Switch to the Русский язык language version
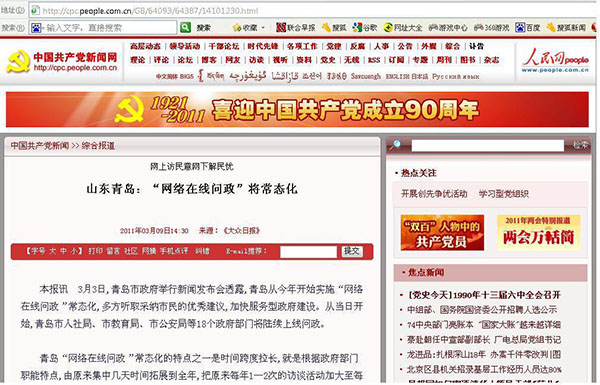This screenshot has width=600, height=385. (455, 77)
